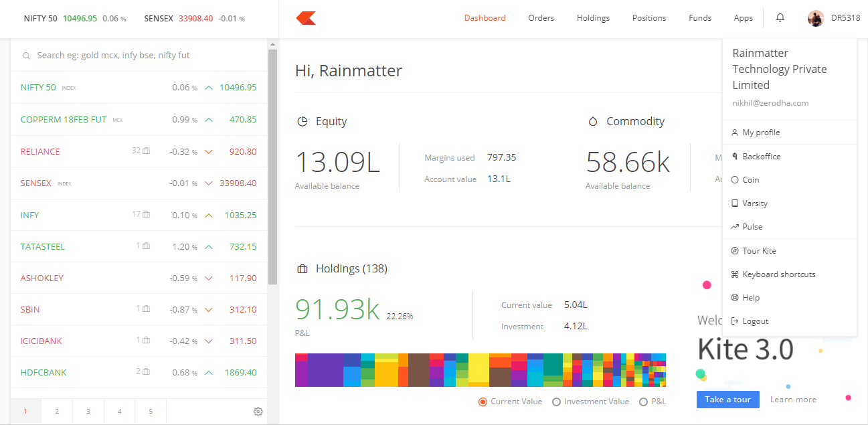
Task: Switch to watchlist page 3
Action: pyautogui.click(x=88, y=412)
